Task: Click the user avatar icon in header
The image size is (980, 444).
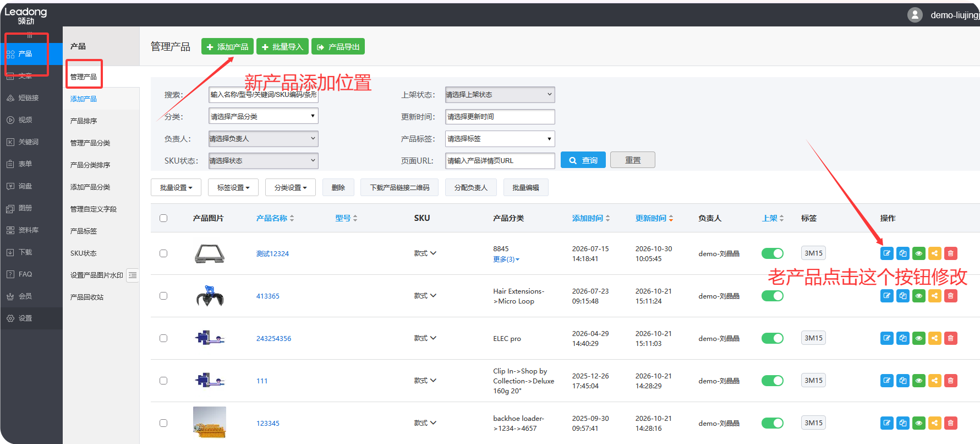Action: click(x=915, y=15)
